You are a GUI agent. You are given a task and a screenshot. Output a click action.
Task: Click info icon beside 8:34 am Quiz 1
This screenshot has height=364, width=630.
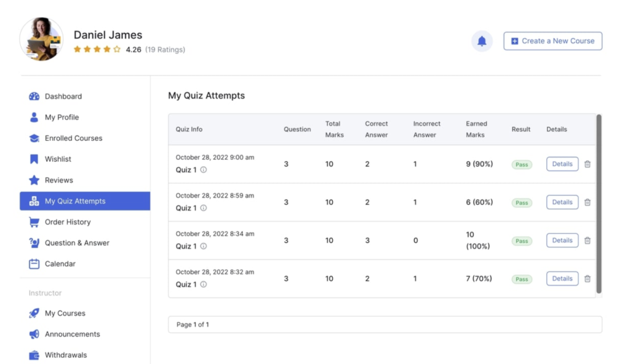coord(204,246)
